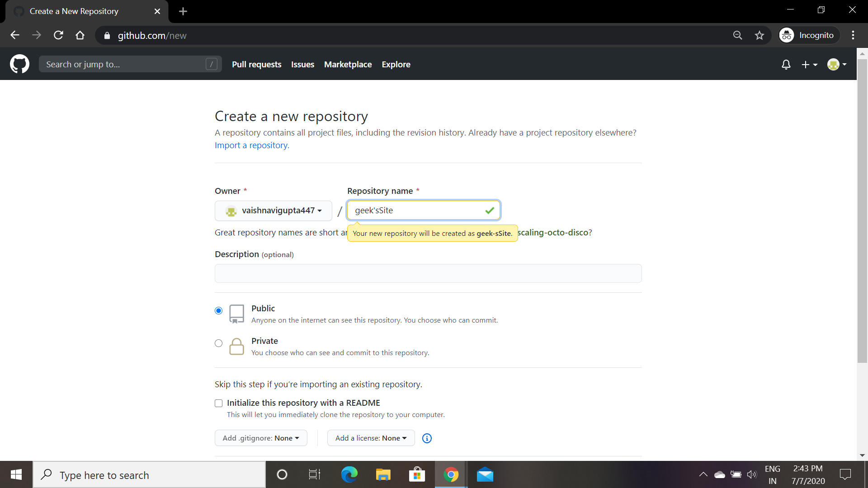This screenshot has width=868, height=488.
Task: Click the browser zoom magnifier icon
Action: point(737,35)
